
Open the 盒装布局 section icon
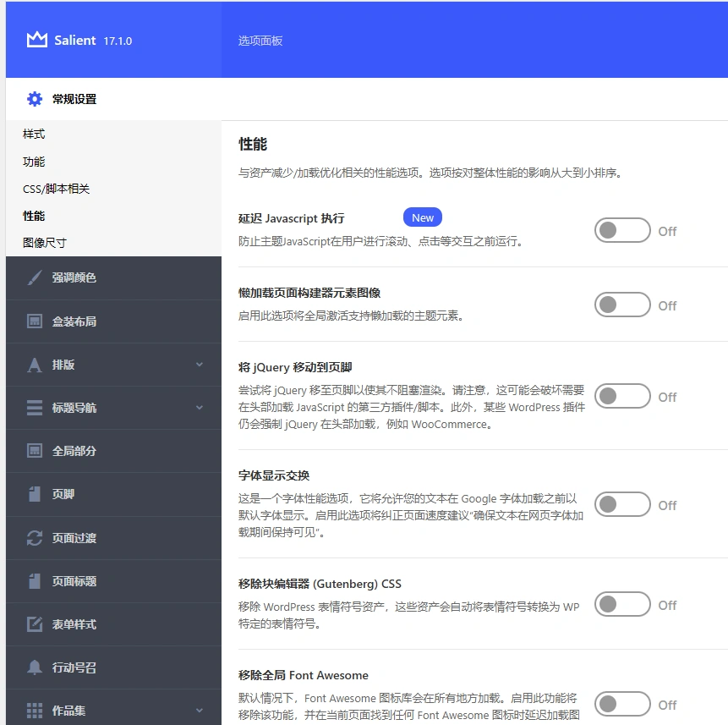(x=33, y=321)
